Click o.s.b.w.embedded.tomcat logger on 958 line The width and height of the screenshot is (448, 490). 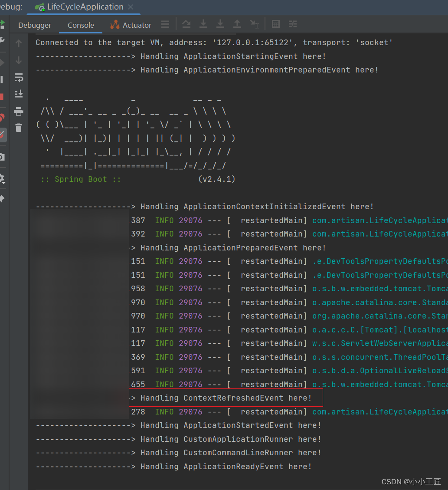click(x=380, y=289)
